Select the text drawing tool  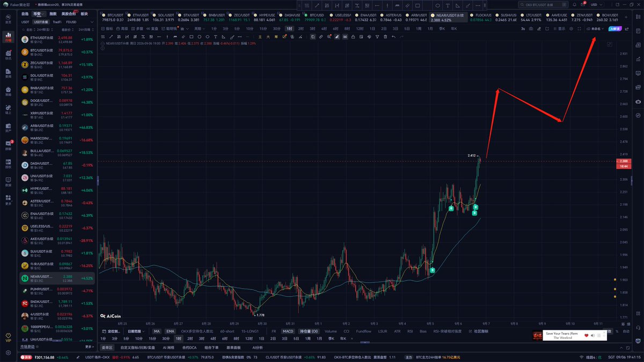pos(216,36)
